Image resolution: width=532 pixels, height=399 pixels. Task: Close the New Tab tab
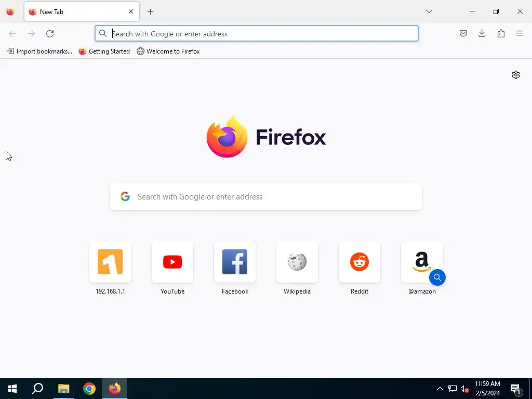131,11
